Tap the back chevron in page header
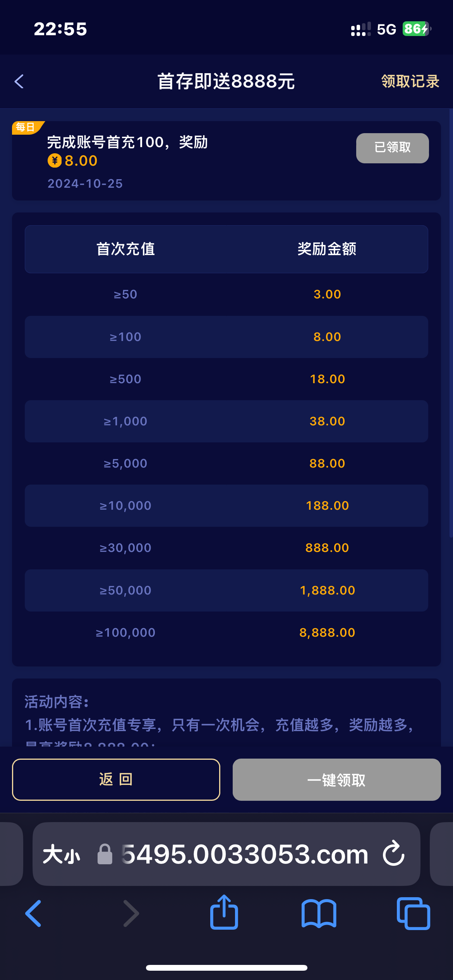 coord(19,81)
